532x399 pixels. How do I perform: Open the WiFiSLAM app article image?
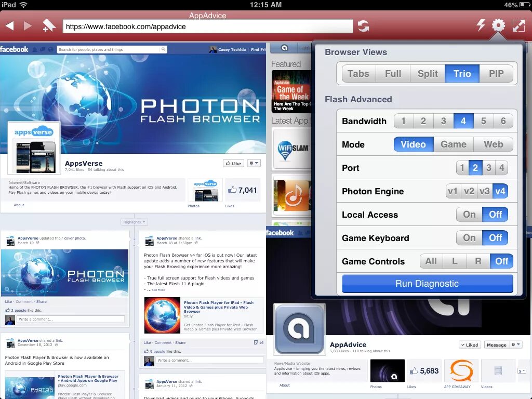292,149
